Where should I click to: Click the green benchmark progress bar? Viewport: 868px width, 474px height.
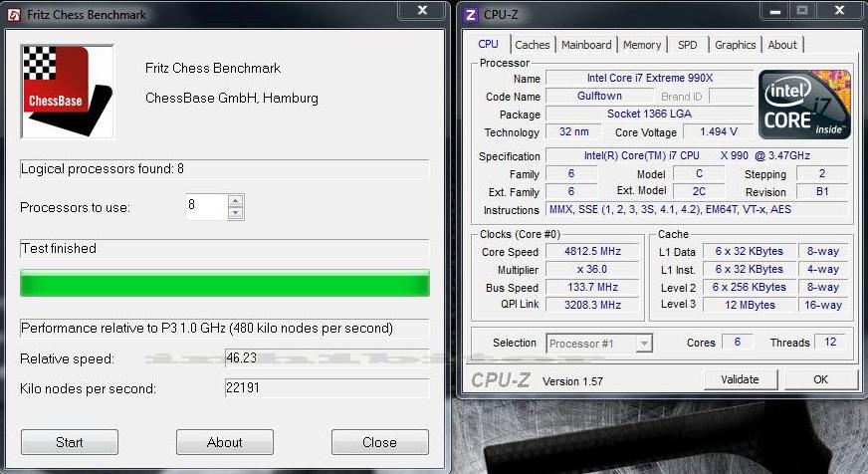pos(225,284)
